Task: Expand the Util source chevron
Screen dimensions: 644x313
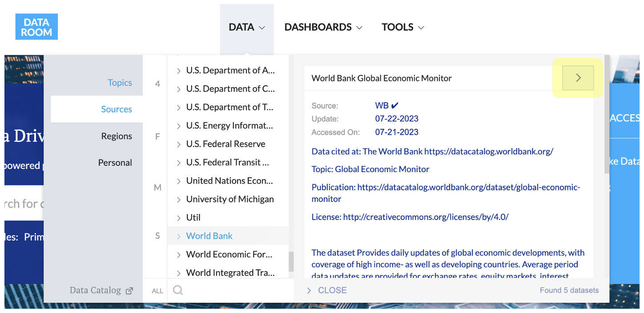Action: [x=178, y=218]
